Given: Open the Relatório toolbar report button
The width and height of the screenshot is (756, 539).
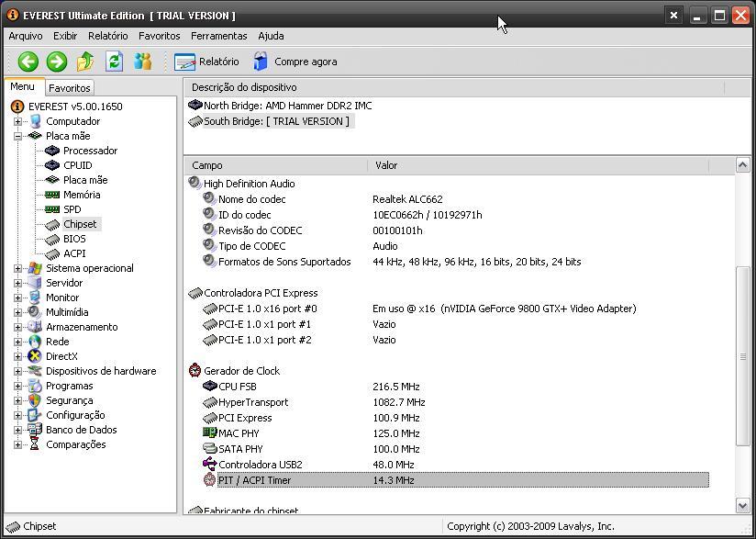Looking at the screenshot, I should (206, 62).
